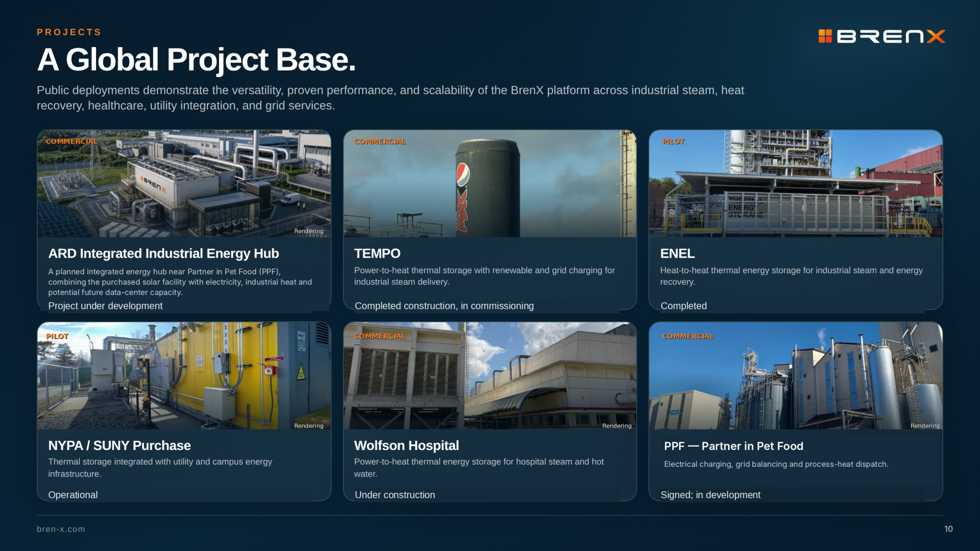Click the PILOT badge on the ENEL card
The image size is (980, 551).
pos(674,142)
